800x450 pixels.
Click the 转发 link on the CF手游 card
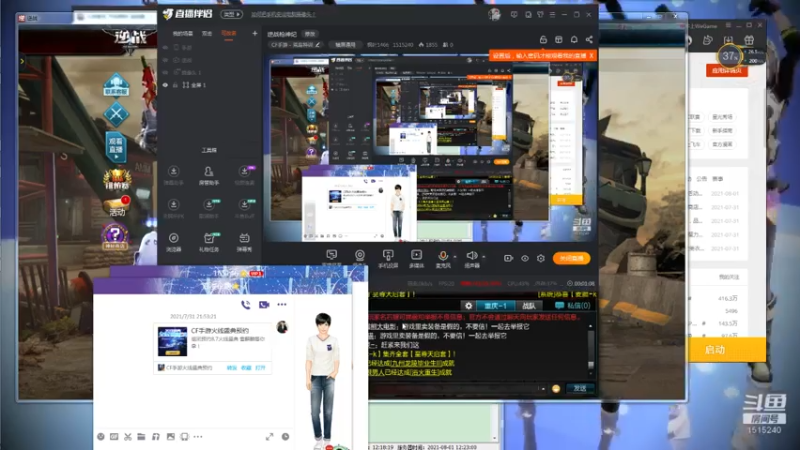pyautogui.click(x=232, y=368)
